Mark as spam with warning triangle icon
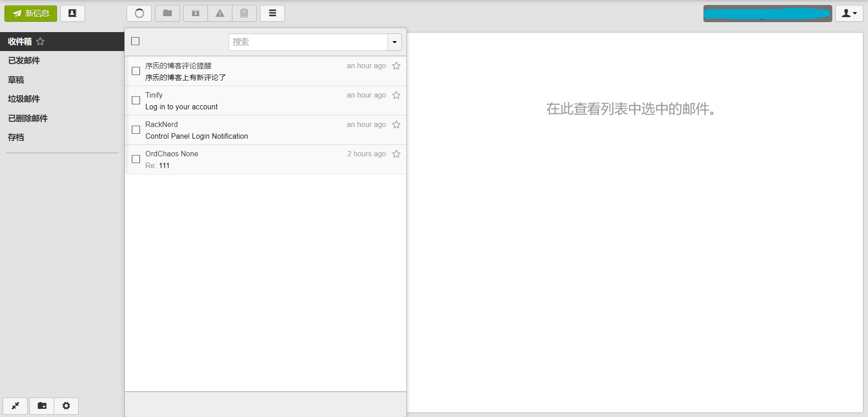 220,14
